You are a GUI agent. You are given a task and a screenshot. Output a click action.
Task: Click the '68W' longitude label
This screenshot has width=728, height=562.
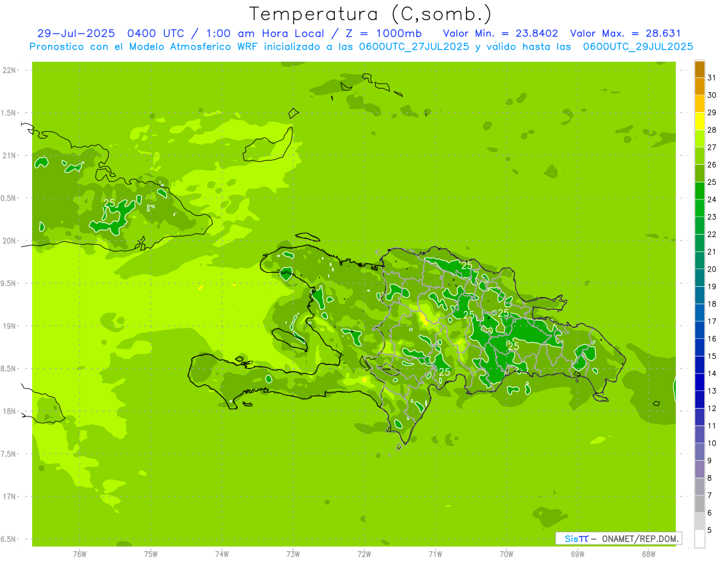[649, 554]
